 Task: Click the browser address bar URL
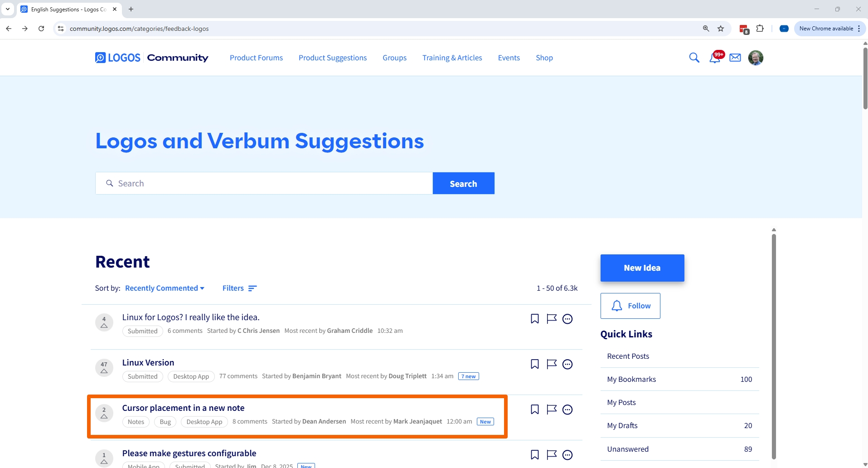[x=139, y=29]
